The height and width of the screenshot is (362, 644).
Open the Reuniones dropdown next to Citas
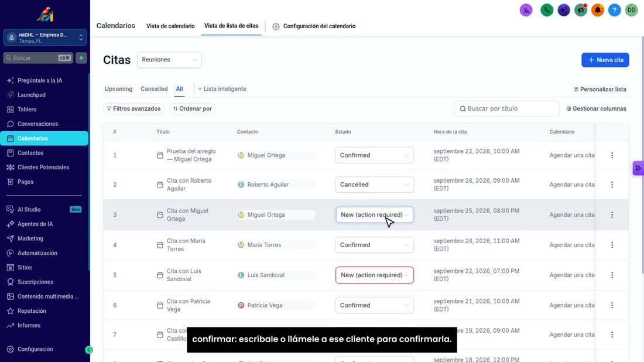pyautogui.click(x=169, y=60)
